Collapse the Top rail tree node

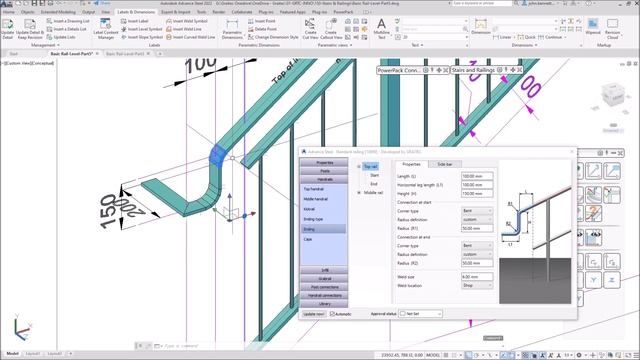[359, 167]
